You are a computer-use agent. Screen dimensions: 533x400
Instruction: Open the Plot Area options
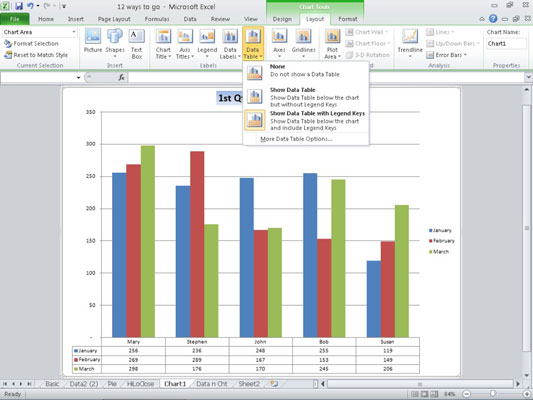click(x=332, y=44)
